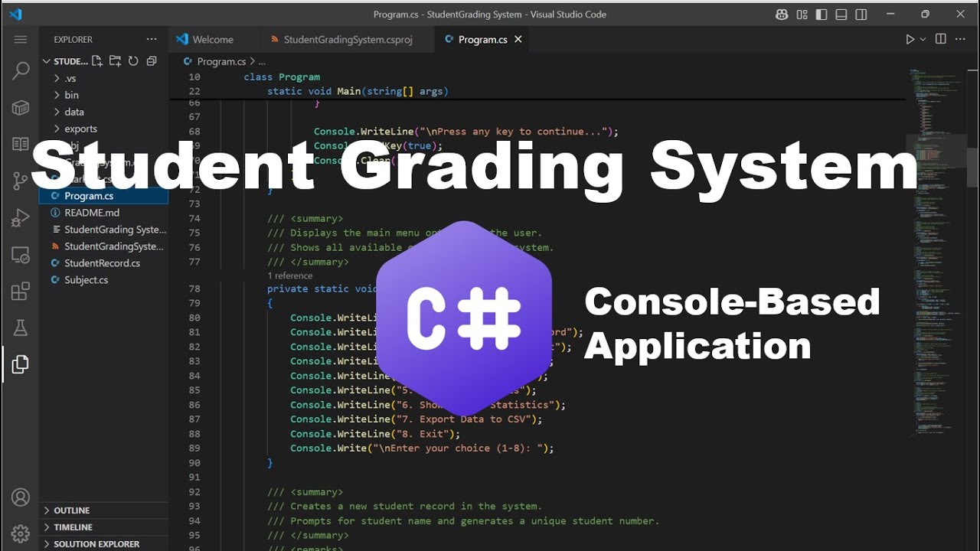The width and height of the screenshot is (980, 551).
Task: Open Program.cs in the file tree
Action: 103,196
